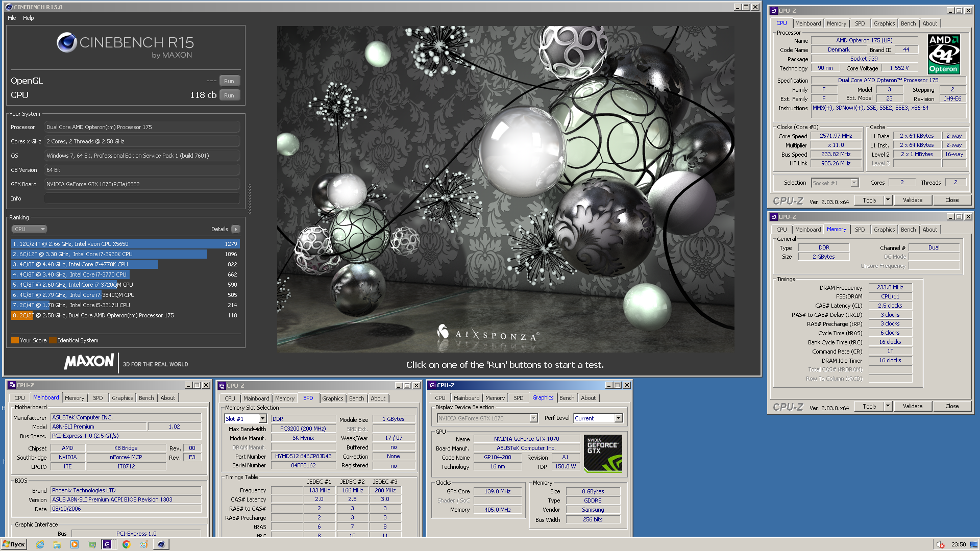Viewport: 980px width, 551px height.
Task: Run the CPU benchmark
Action: 229,95
